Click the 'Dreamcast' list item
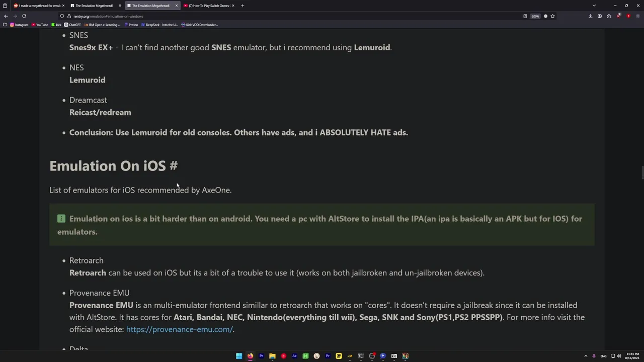644x362 pixels. 88,100
